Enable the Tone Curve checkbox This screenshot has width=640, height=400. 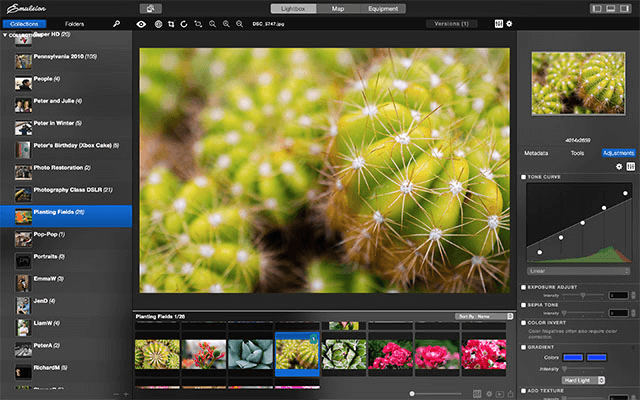pyautogui.click(x=523, y=177)
